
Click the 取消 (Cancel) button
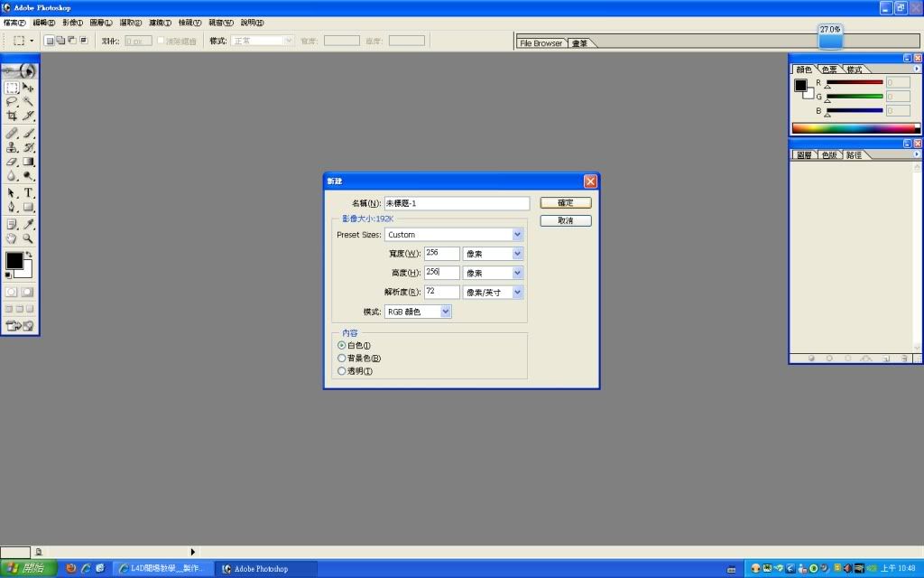[566, 220]
